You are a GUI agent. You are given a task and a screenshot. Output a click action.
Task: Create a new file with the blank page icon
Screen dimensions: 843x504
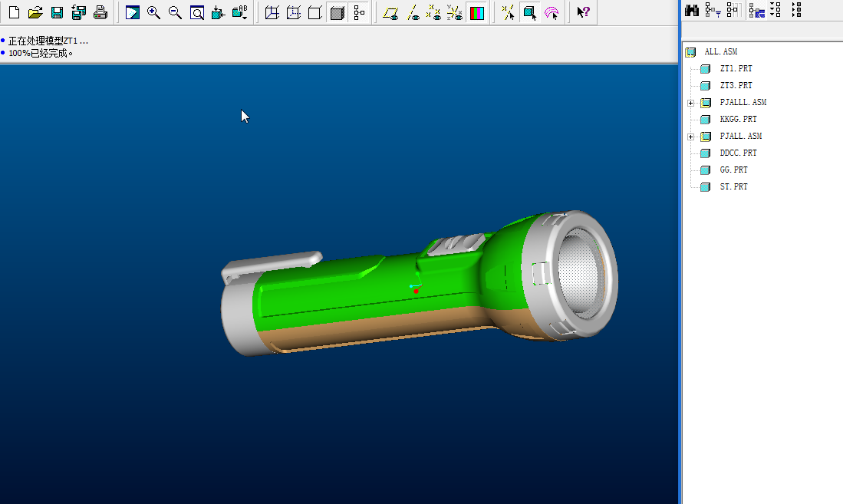15,12
